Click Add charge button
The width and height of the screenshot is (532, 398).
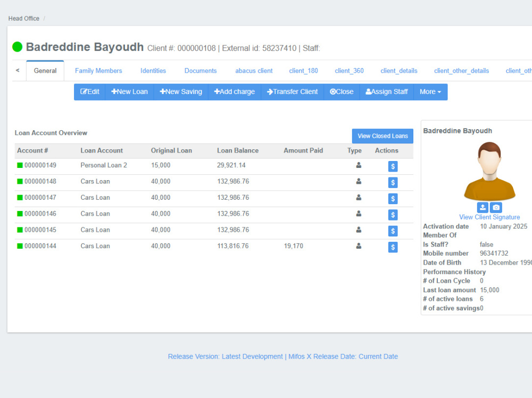(235, 92)
